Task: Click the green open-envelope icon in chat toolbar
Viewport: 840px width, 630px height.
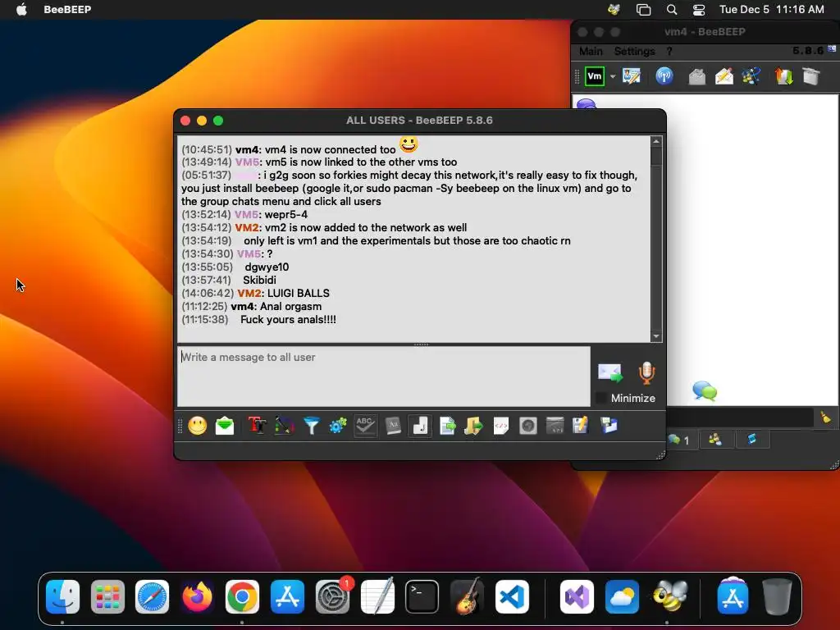Action: pyautogui.click(x=225, y=426)
